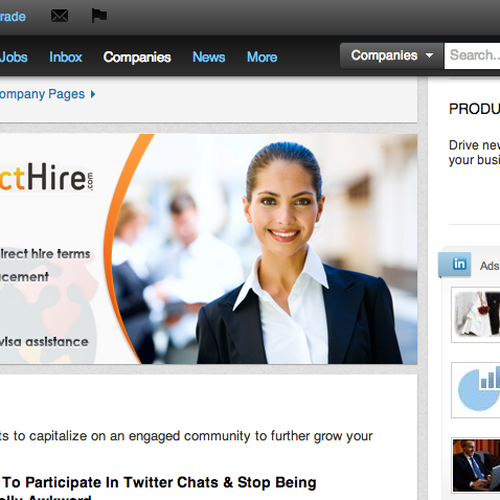The height and width of the screenshot is (500, 500).
Task: Click the Company Pages breadcrumb arrow
Action: tap(93, 94)
